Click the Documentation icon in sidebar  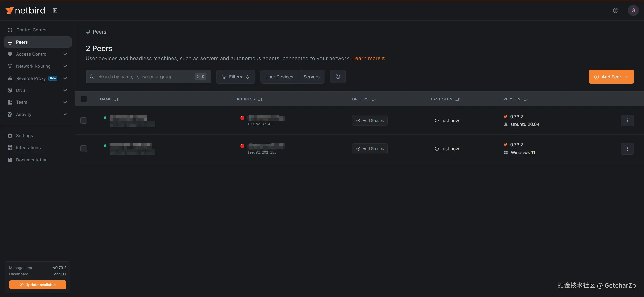10,160
